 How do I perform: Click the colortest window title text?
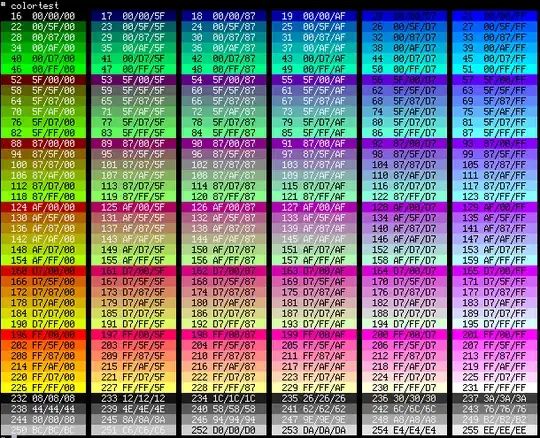(35, 6)
